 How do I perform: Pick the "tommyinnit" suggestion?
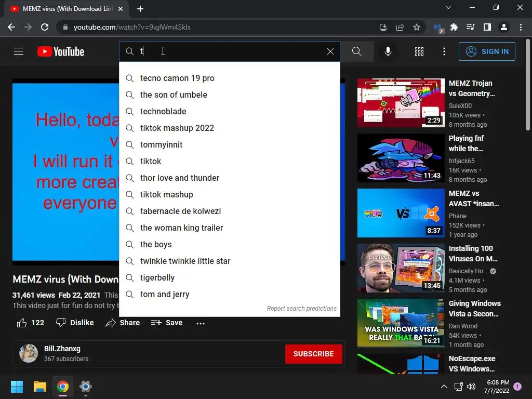230,144
